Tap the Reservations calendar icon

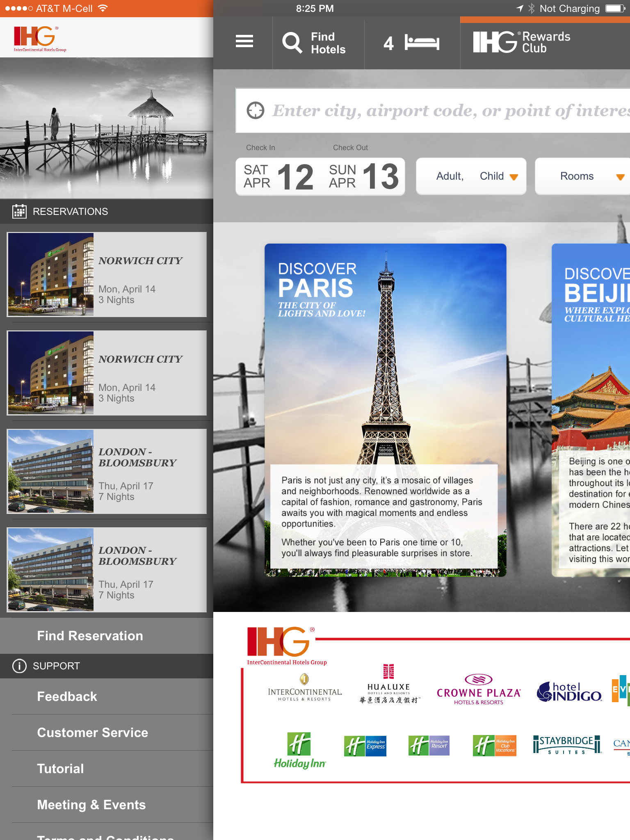click(19, 211)
